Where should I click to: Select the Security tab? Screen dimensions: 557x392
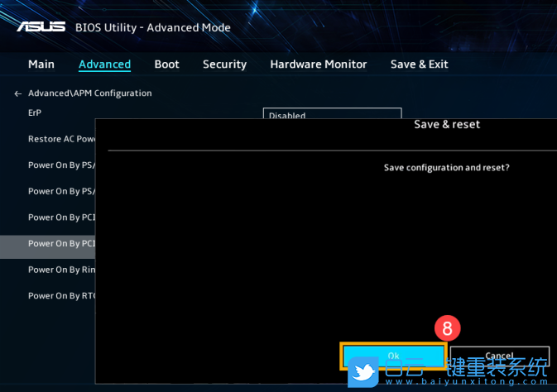(x=224, y=65)
